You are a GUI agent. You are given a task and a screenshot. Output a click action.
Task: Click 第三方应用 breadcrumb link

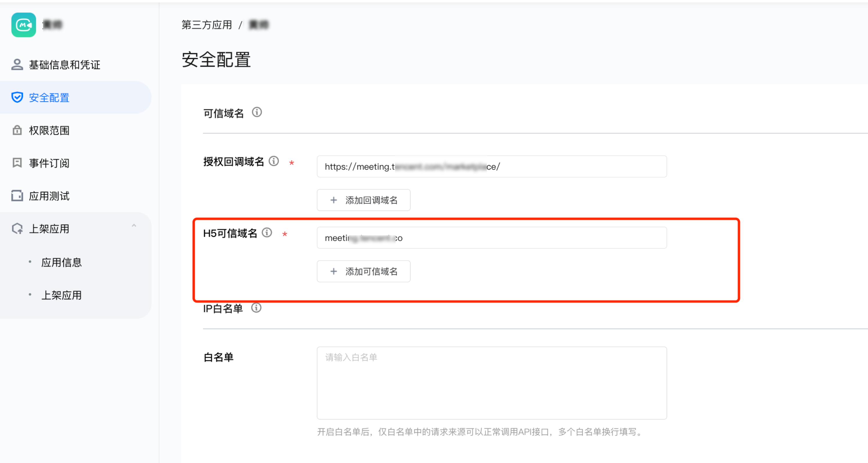coord(207,25)
